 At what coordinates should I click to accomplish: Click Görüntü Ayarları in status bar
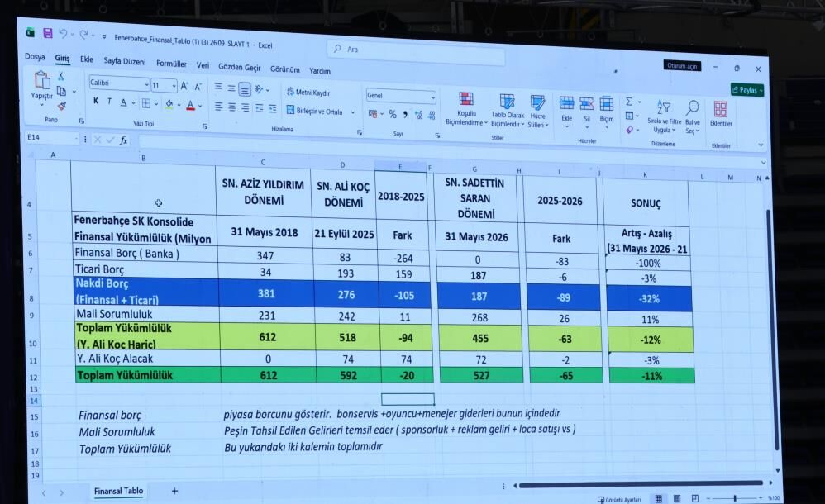pos(619,499)
